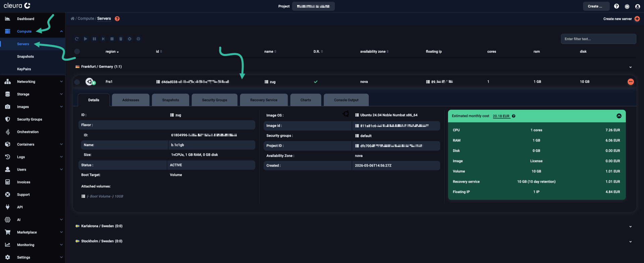The image size is (644, 263).
Task: Open the user account icon
Action: (638, 6)
